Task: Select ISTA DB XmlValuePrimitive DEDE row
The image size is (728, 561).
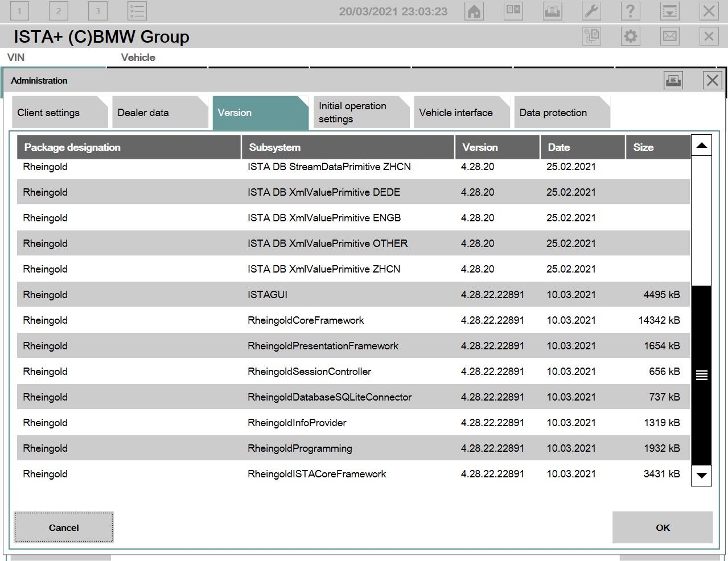Action: tap(353, 192)
